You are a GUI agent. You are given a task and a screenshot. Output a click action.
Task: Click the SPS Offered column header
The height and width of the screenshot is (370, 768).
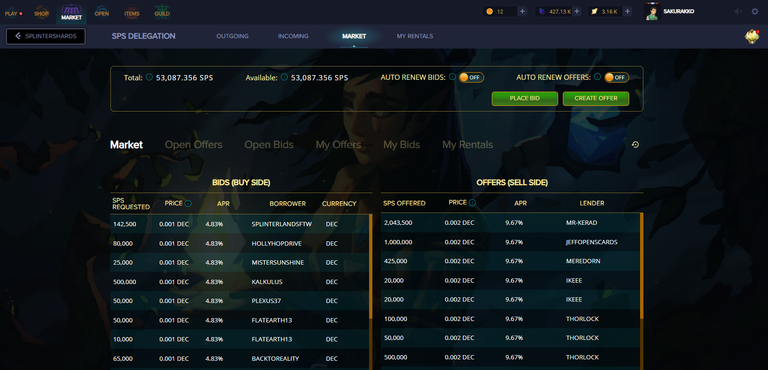[404, 203]
